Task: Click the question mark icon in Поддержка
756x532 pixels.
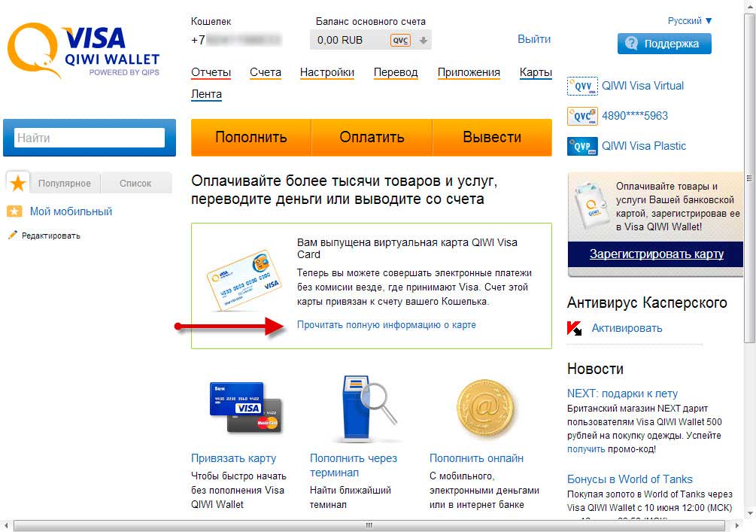Action: coord(631,43)
